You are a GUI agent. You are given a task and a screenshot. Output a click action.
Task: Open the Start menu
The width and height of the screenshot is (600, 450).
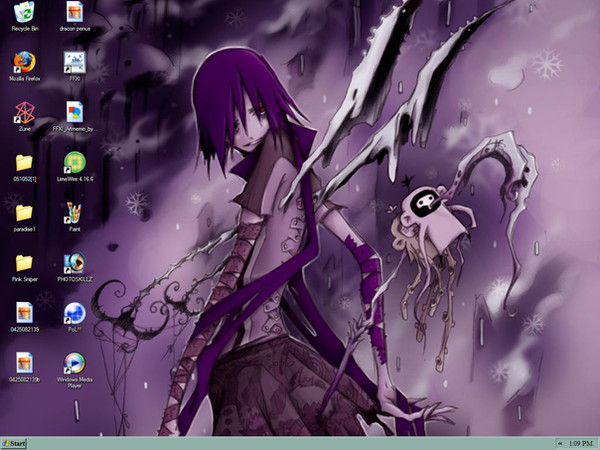click(14, 443)
